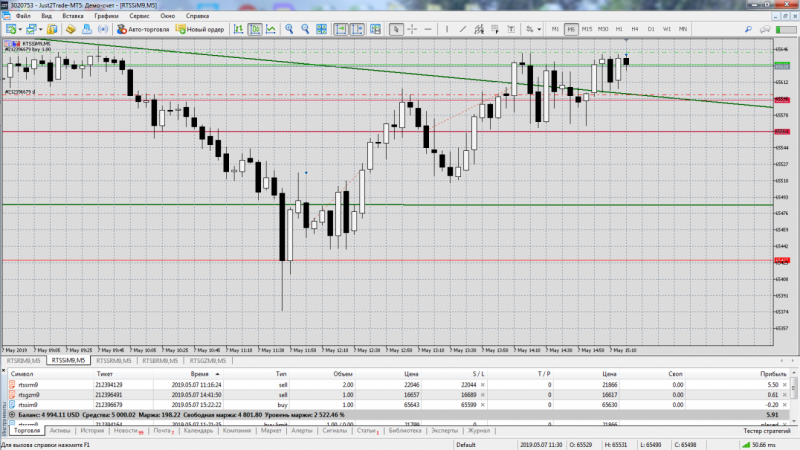
Task: Toggle signal broadcast icon in toolbar
Action: pos(103,29)
